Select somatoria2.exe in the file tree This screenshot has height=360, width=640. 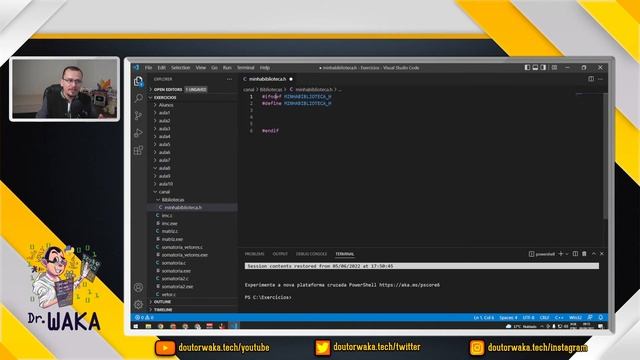(177, 287)
